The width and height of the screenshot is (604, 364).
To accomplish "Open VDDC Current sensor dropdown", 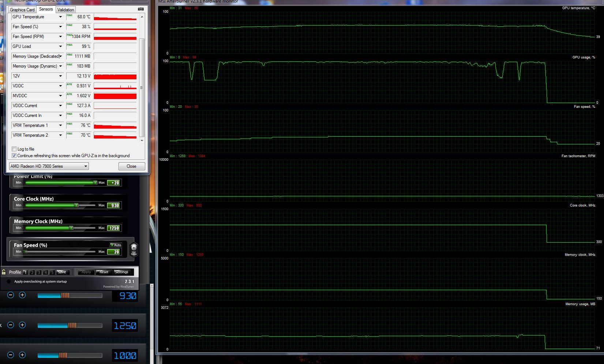I will point(60,106).
